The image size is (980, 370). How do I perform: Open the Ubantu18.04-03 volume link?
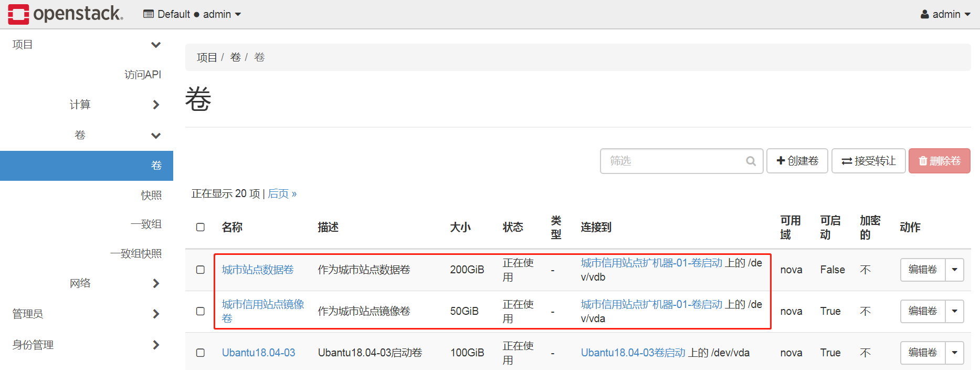[259, 353]
